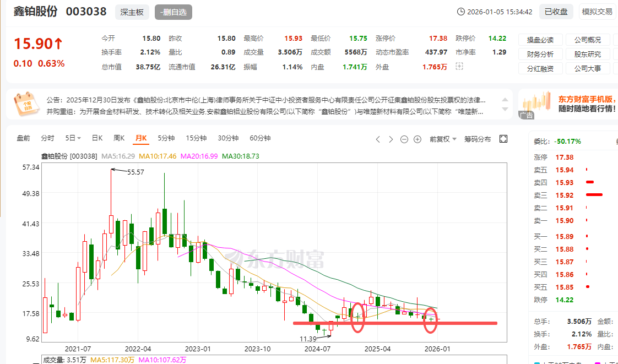The width and height of the screenshot is (618, 364).
Task: Shift chart right with next arrow
Action: click(391, 139)
